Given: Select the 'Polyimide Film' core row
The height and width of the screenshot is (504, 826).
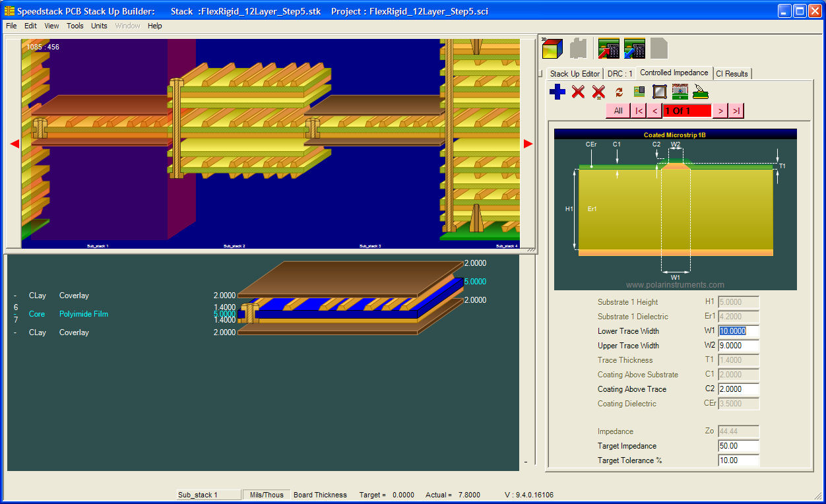Looking at the screenshot, I should [84, 314].
